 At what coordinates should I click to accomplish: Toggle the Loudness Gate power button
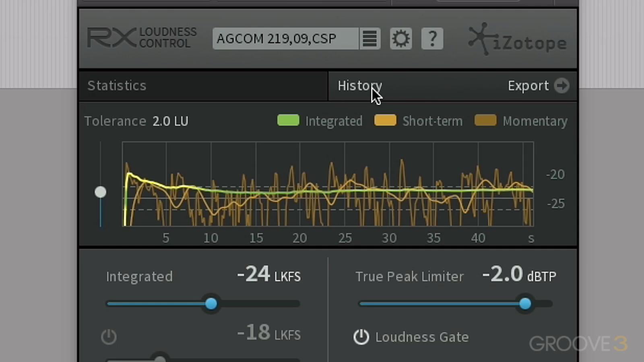361,337
